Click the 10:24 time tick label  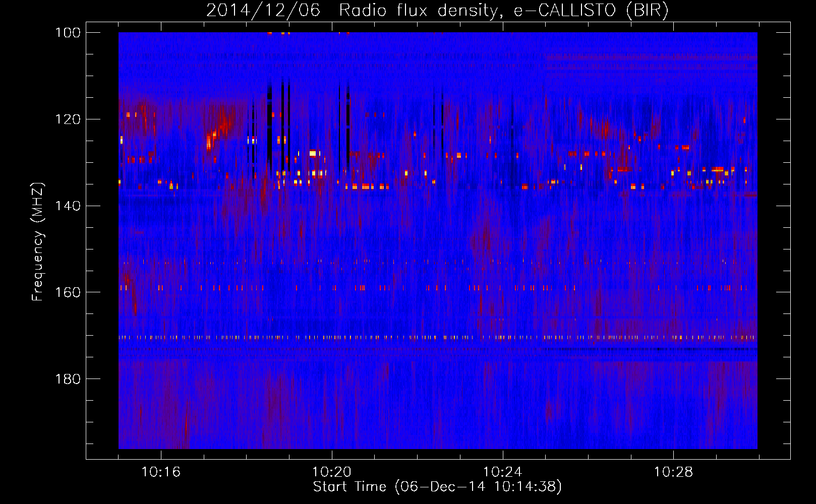[503, 472]
